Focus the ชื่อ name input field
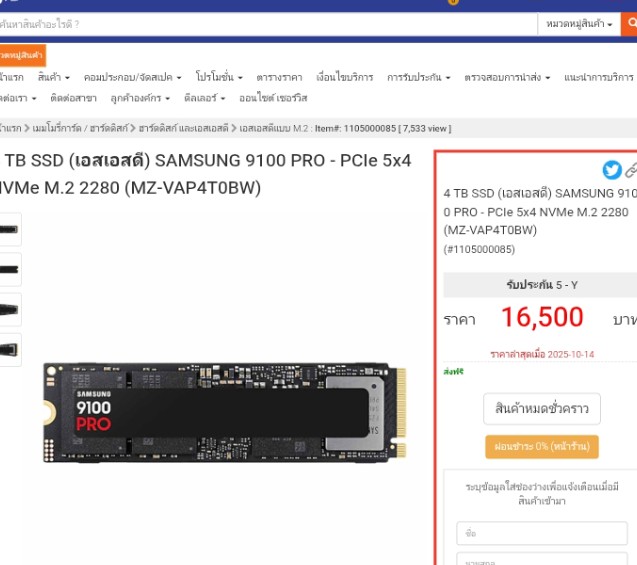Viewport: 637px width, 565px height. coord(542,533)
